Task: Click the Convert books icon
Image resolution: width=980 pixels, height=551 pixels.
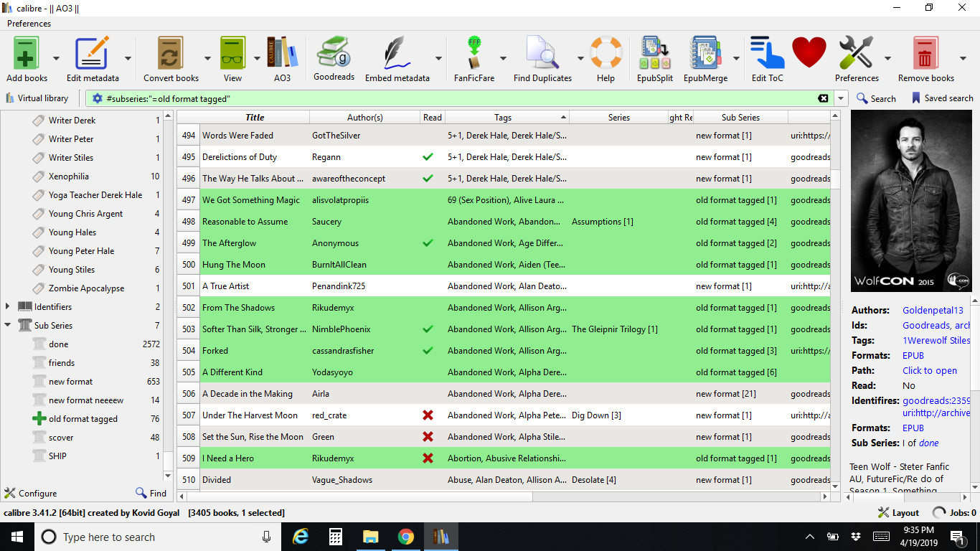Action: click(171, 55)
